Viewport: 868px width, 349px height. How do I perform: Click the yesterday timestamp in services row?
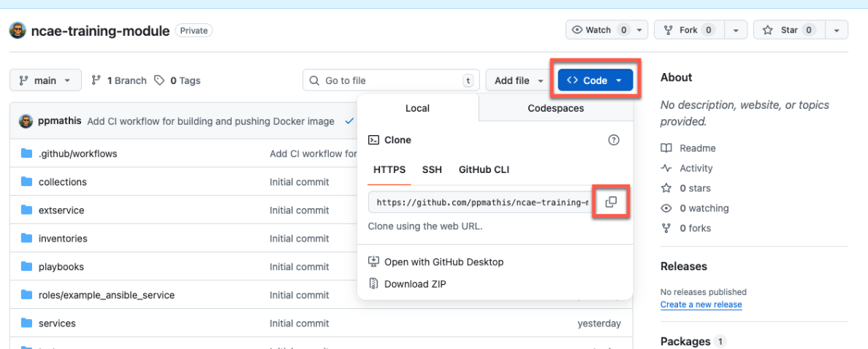tap(599, 323)
